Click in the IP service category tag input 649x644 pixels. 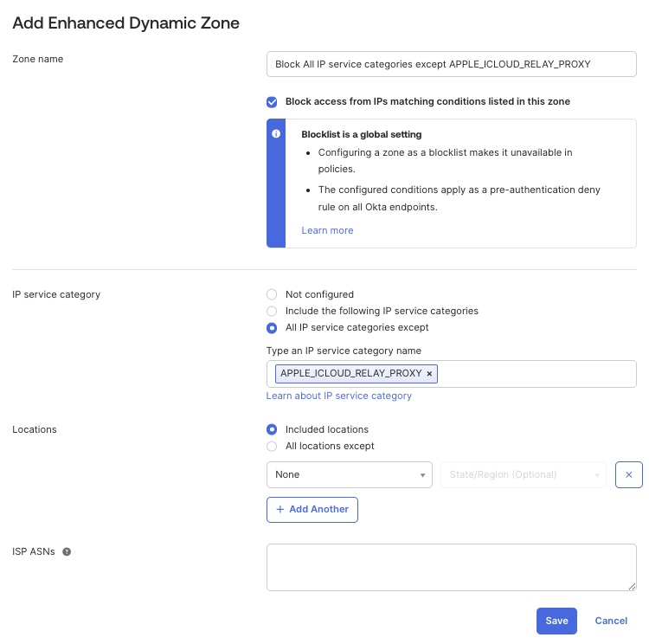click(x=537, y=374)
